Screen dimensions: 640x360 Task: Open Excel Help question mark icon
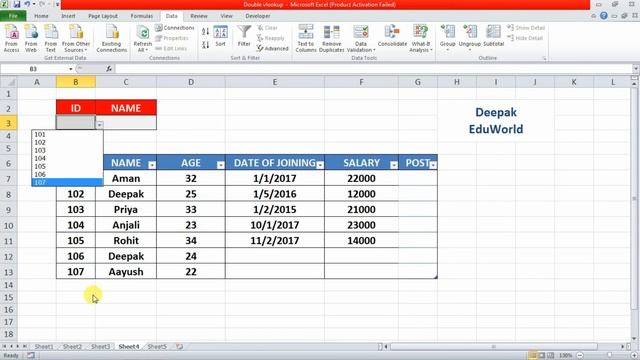point(604,16)
